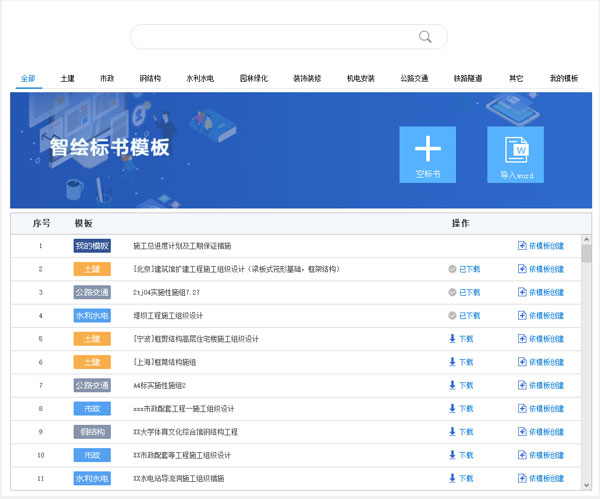
Task: Click the 导入word document icon
Action: (x=516, y=149)
